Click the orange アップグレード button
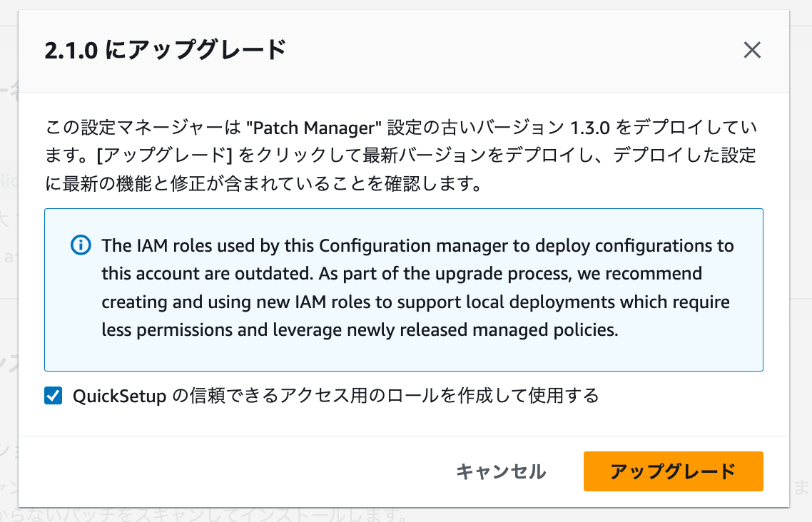 pyautogui.click(x=673, y=471)
